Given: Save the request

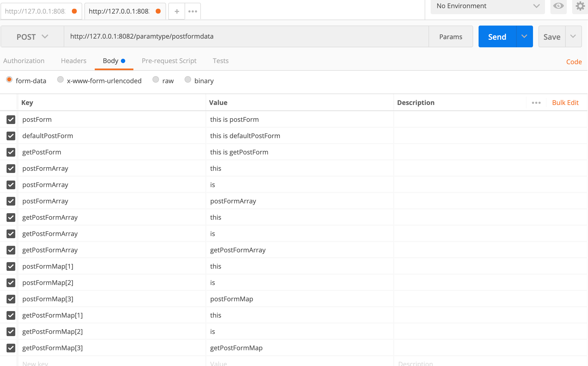Looking at the screenshot, I should [552, 37].
